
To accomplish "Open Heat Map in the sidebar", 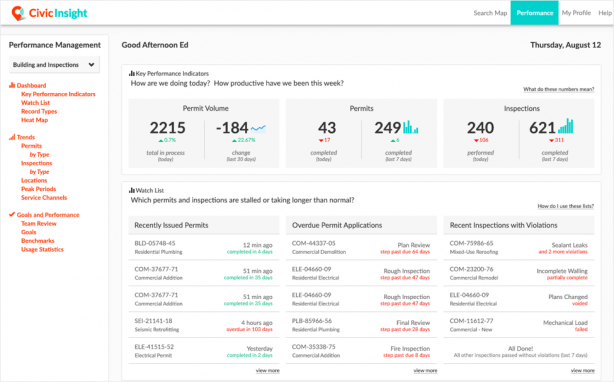I will (x=34, y=120).
